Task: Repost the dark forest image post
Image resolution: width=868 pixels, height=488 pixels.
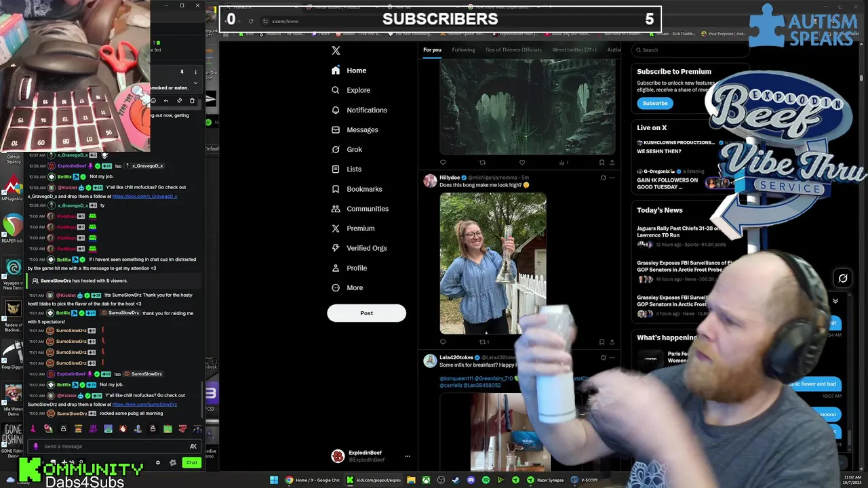Action: (x=482, y=163)
